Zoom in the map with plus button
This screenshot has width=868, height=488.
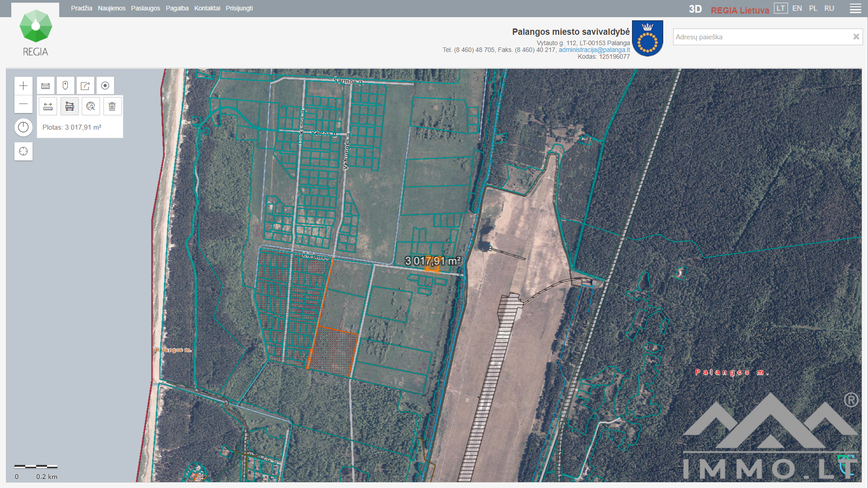pos(24,86)
